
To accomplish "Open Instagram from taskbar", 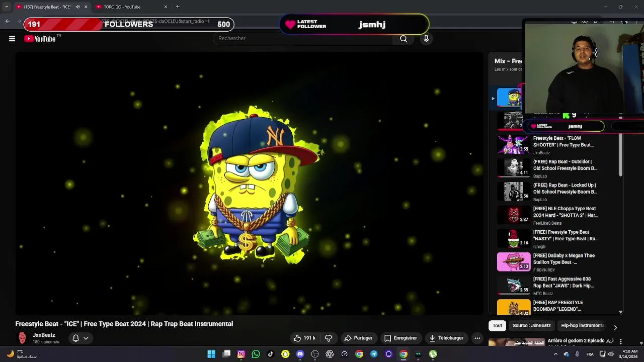I will pos(241,354).
